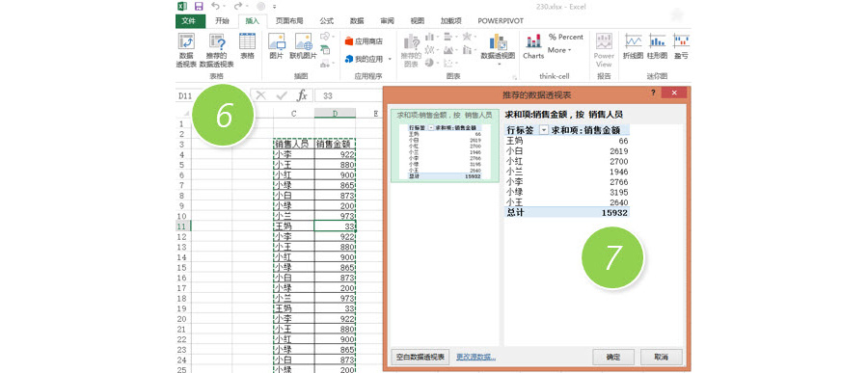This screenshot has height=373, width=868.
Task: Click cell D11 containing 33
Action: [335, 226]
